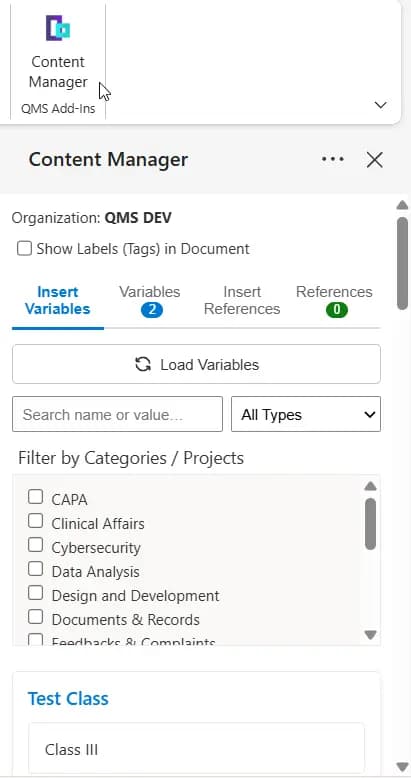The height and width of the screenshot is (778, 411).
Task: Click the QMS Add-Ins group label
Action: [x=58, y=109]
